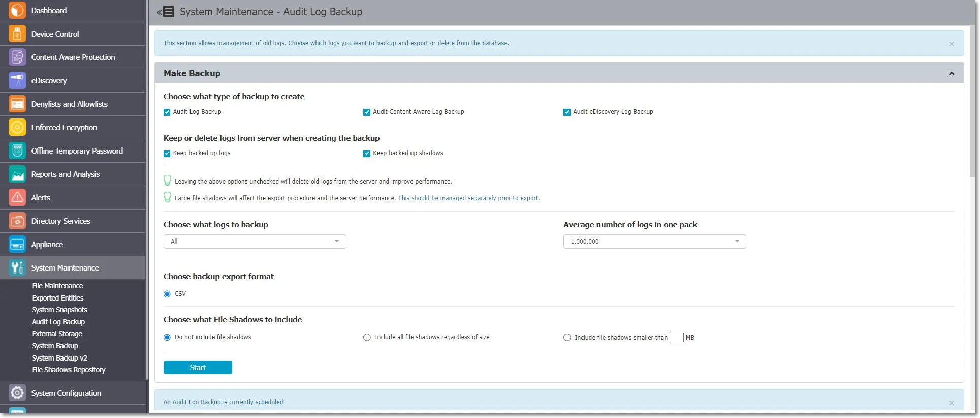This screenshot has height=418, width=980.
Task: Open System Configuration menu
Action: 66,393
